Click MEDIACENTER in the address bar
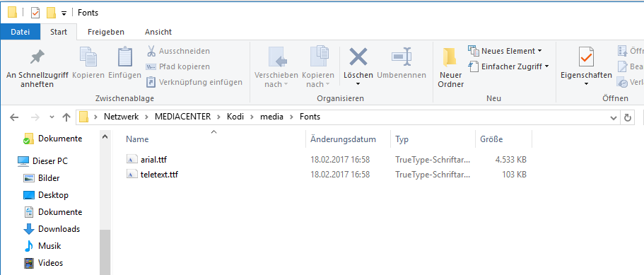 [x=182, y=117]
